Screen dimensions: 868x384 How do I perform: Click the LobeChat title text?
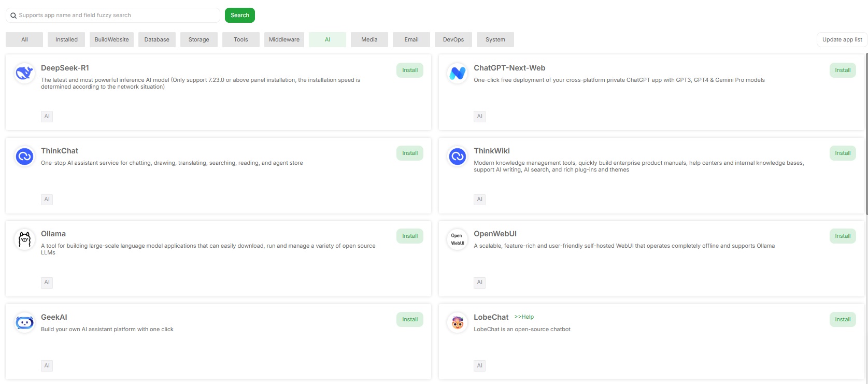coord(491,317)
